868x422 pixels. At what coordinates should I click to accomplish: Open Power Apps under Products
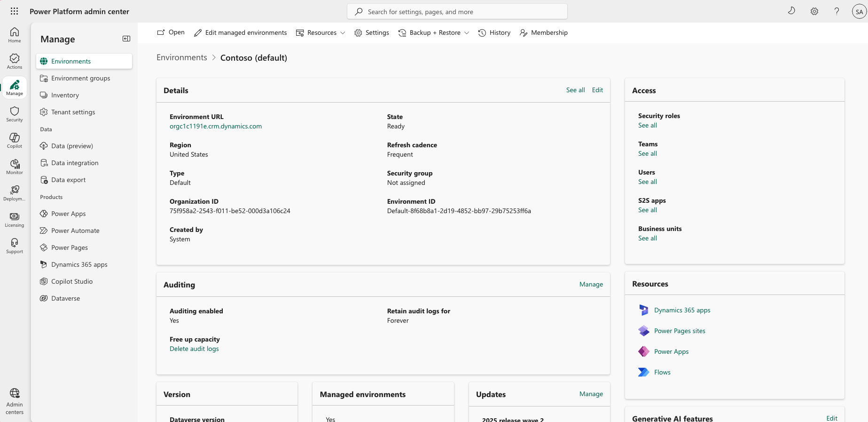point(84,214)
